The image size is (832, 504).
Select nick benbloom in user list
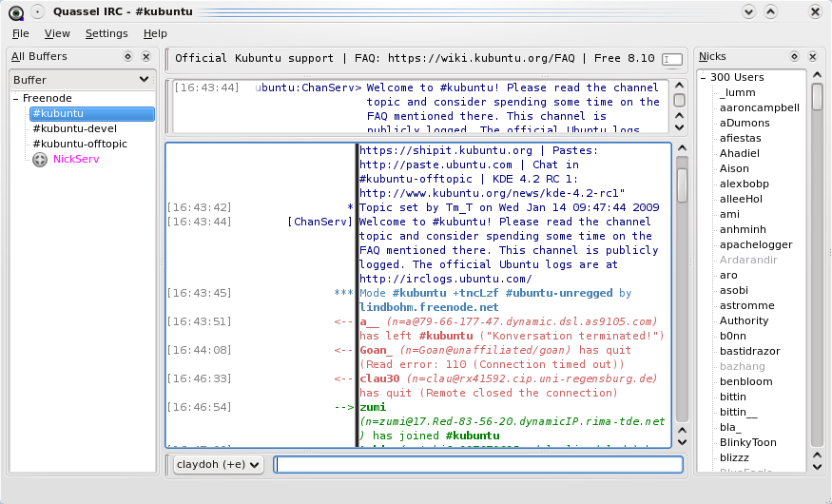coord(745,382)
